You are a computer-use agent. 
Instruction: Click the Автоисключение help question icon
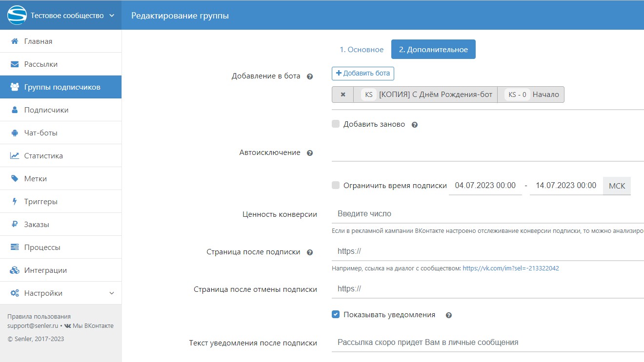point(309,153)
